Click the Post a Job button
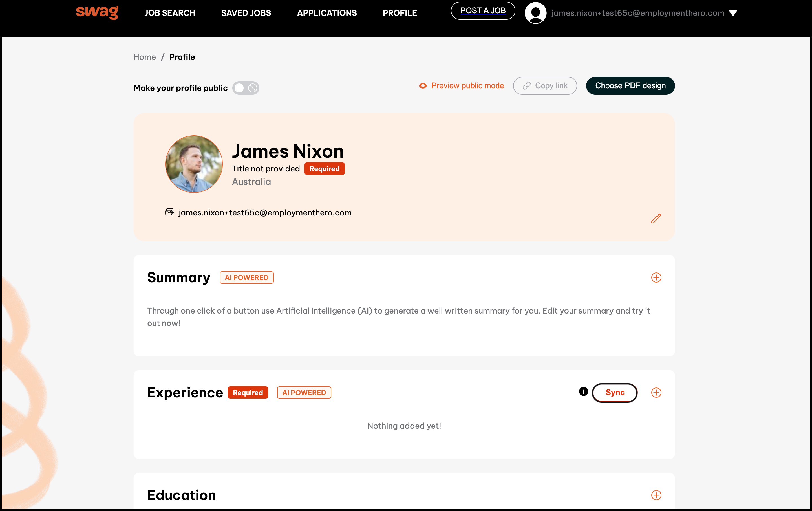812x511 pixels. coord(483,10)
